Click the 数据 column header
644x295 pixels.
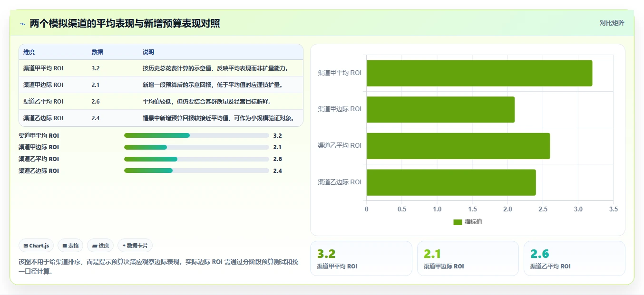point(97,52)
